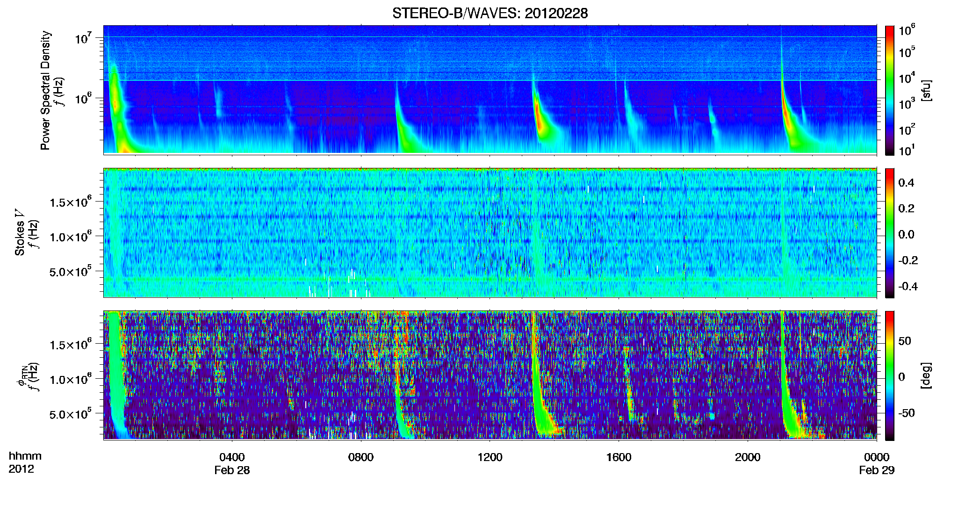This screenshot has height=505, width=980.
Task: Click the 10^6 value on sfu color bar
Action: 907,30
